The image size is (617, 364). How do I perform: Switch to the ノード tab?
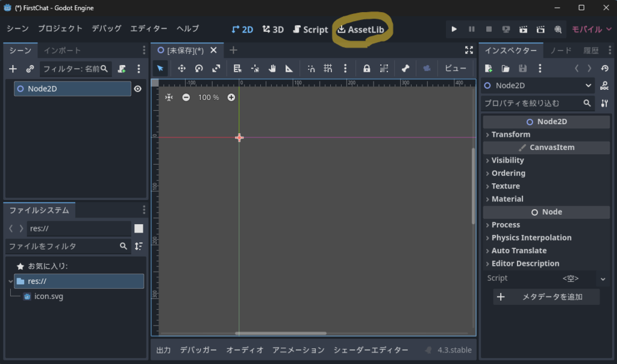click(x=561, y=51)
